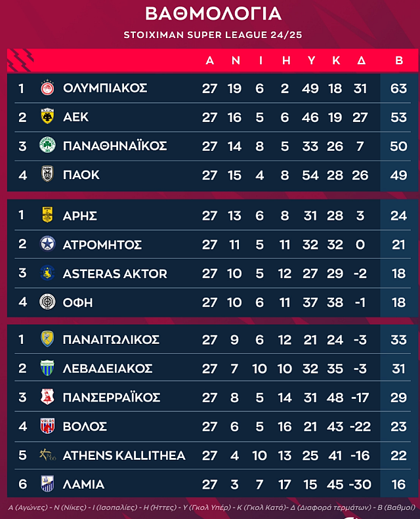
Task: Select the ΑΡΗΣ yellow crest
Action: click(x=47, y=215)
